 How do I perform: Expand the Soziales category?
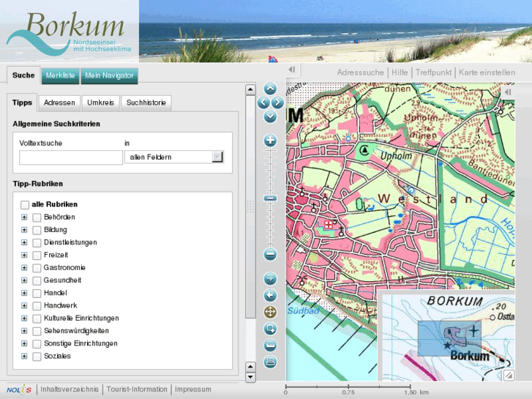click(x=24, y=356)
